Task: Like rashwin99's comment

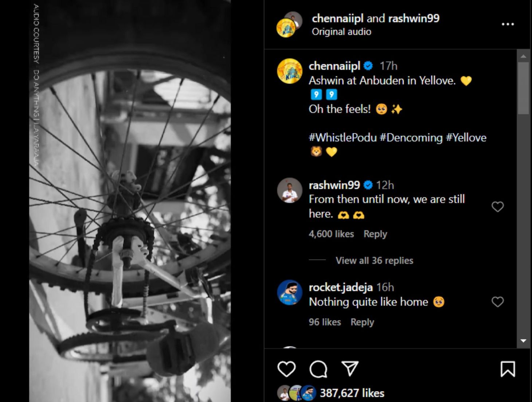Action: tap(497, 207)
